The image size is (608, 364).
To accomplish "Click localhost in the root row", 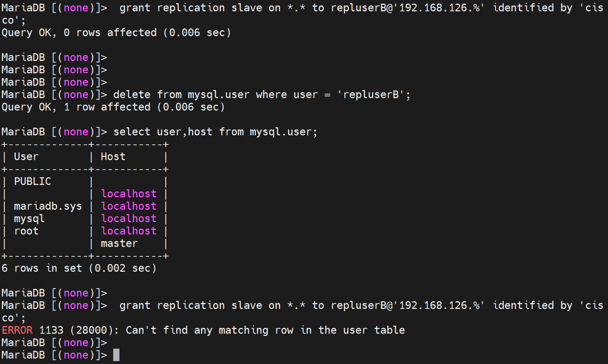I will pyautogui.click(x=129, y=231).
